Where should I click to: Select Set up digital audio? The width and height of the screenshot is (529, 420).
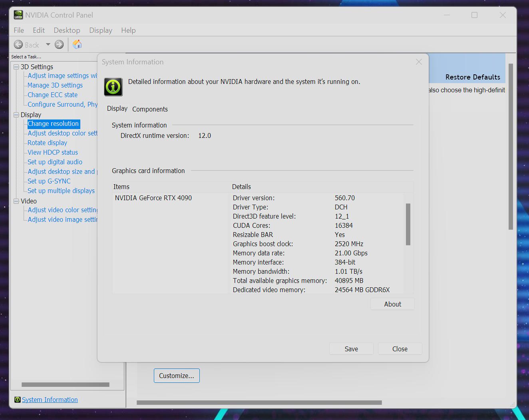coord(55,162)
